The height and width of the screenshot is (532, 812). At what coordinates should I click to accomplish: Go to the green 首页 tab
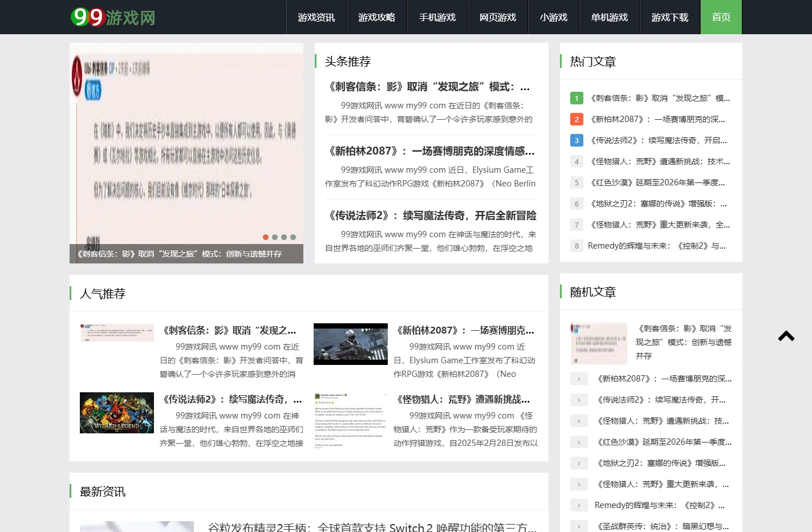pos(721,17)
